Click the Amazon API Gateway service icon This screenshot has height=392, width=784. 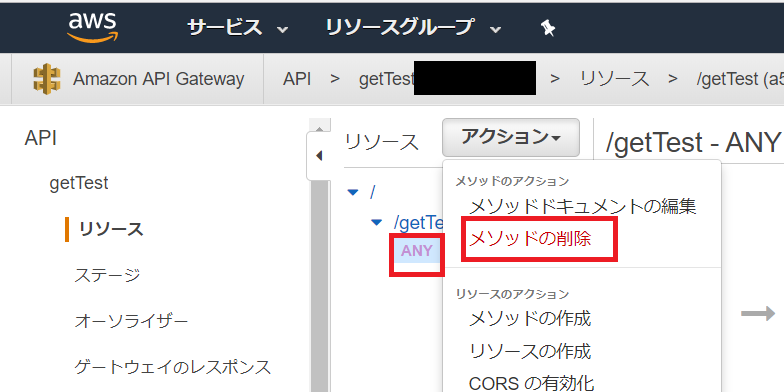46,79
